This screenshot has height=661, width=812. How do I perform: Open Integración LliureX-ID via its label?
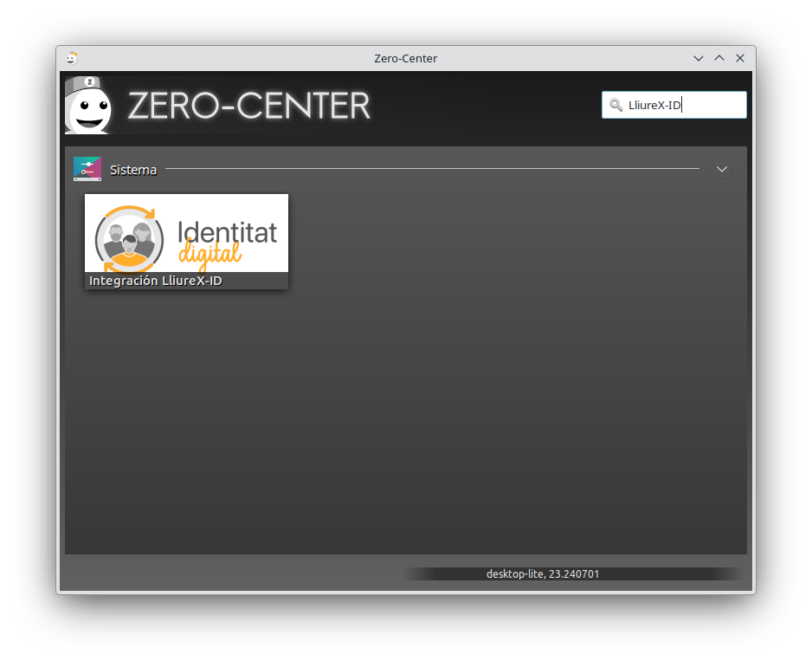pos(156,281)
